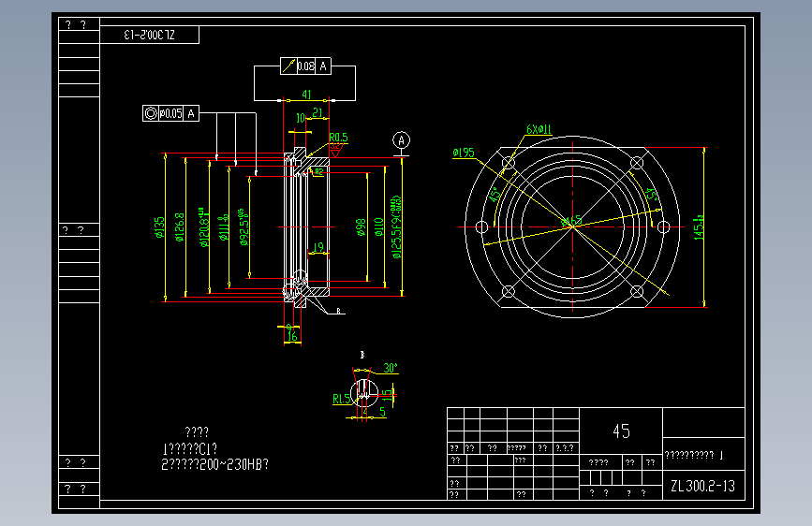Click the 0.08 runout tolerance value
The height and width of the screenshot is (526, 812).
point(306,66)
